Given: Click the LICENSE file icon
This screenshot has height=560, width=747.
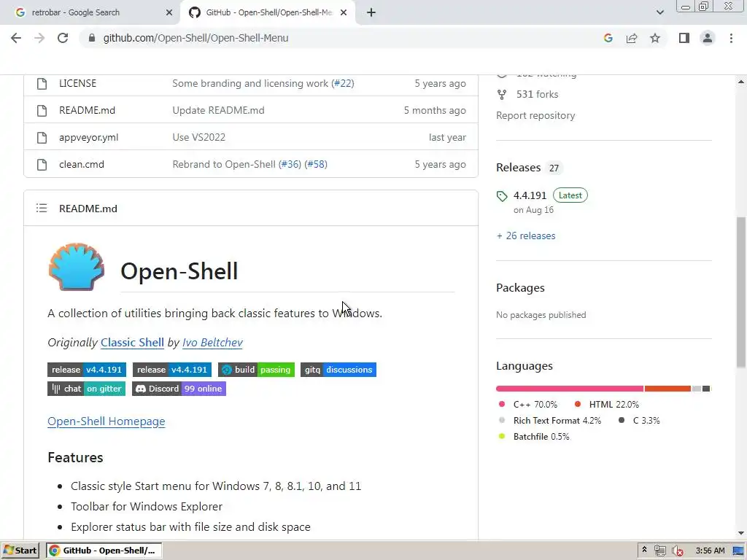Looking at the screenshot, I should click(42, 84).
